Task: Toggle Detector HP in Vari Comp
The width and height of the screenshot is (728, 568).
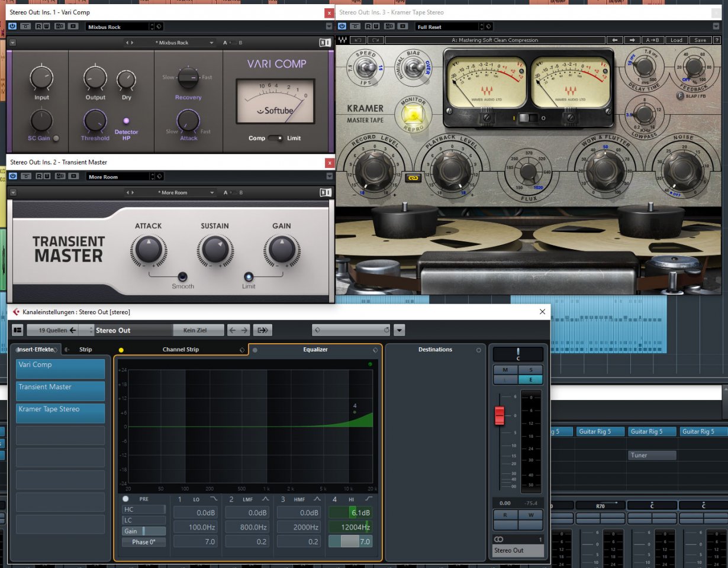Action: point(126,121)
